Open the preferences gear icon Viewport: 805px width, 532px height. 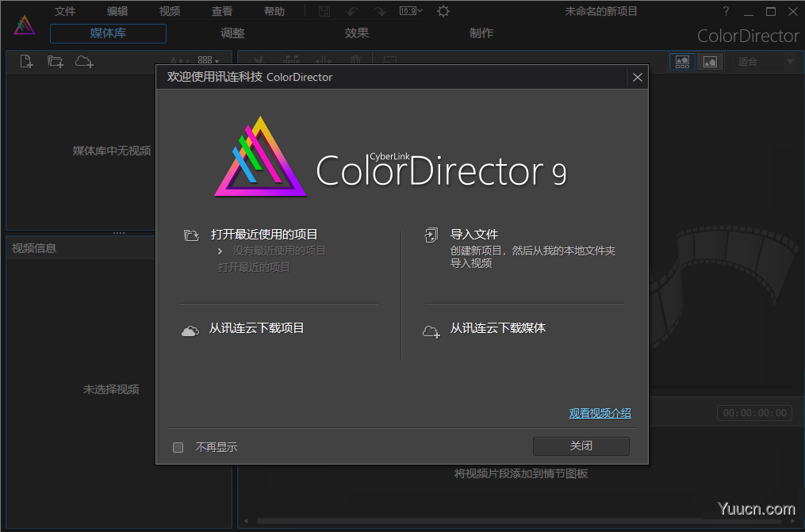tap(443, 11)
